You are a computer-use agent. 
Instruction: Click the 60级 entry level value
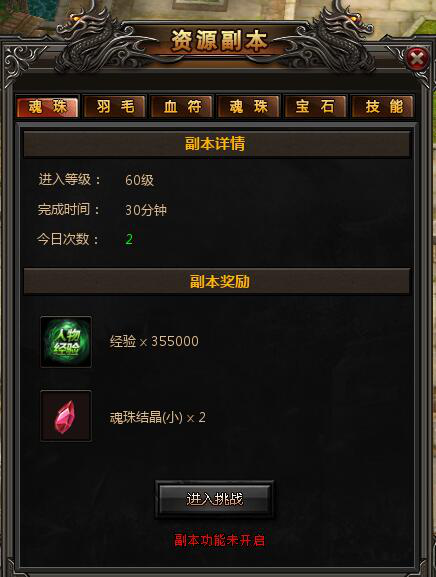139,180
